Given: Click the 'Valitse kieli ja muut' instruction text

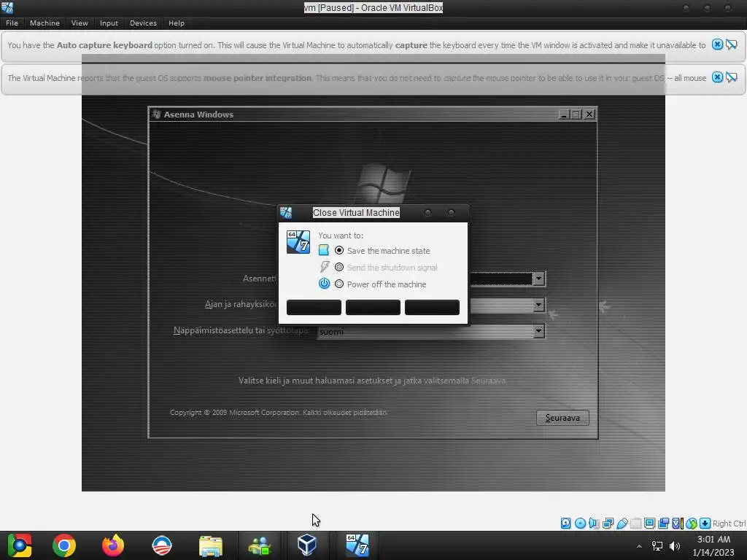Looking at the screenshot, I should point(373,381).
